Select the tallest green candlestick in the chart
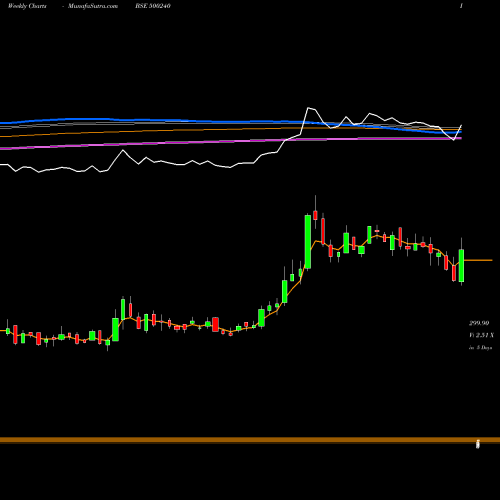This screenshot has height=500, width=500. coord(308,242)
